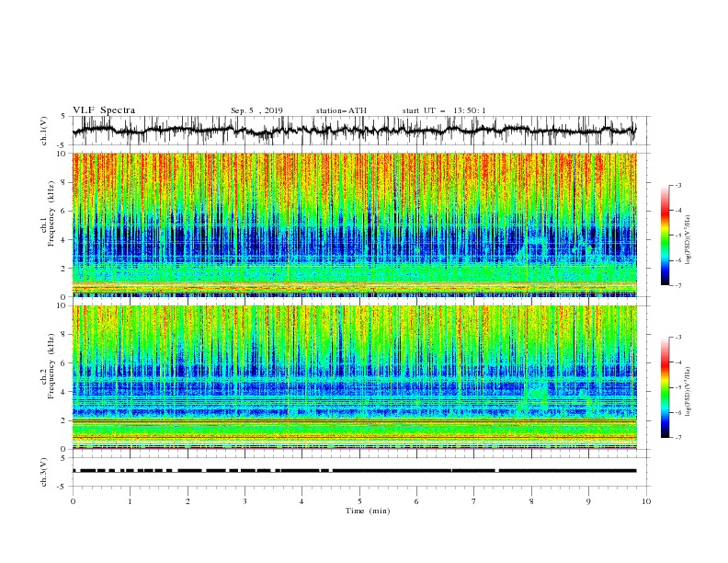This screenshot has width=728, height=563.
Task: Click the "ch.1(V)" waveform axis label
Action: 44,131
